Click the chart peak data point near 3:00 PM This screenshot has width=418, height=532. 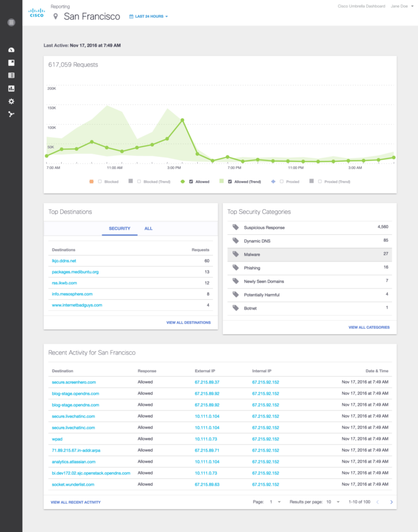tap(182, 120)
